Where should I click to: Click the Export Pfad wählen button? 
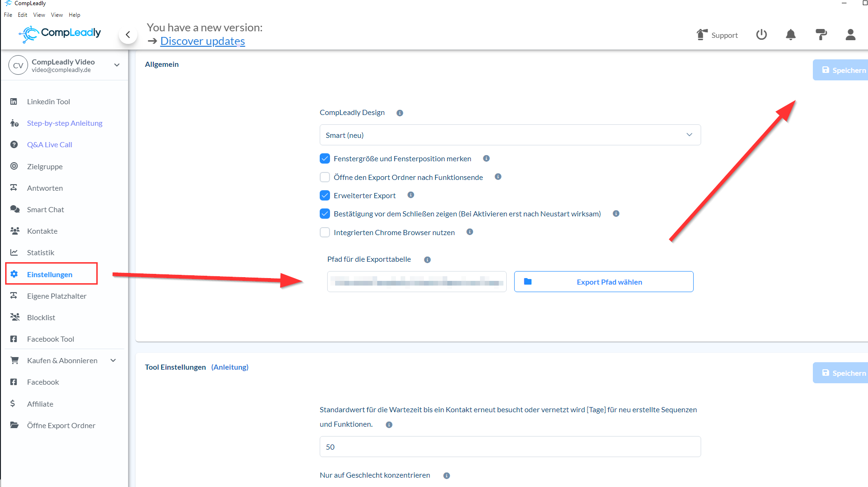pyautogui.click(x=603, y=282)
